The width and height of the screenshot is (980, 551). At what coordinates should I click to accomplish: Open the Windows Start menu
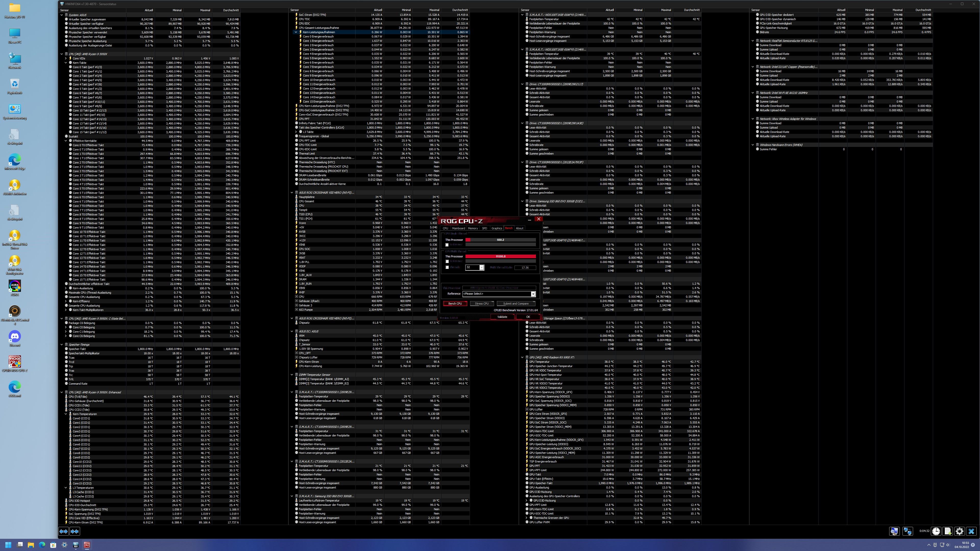8,545
